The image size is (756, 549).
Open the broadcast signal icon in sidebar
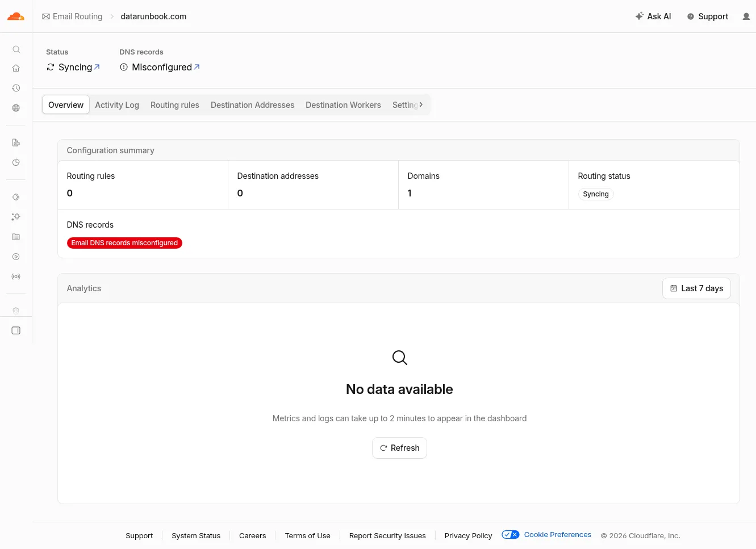coord(16,276)
